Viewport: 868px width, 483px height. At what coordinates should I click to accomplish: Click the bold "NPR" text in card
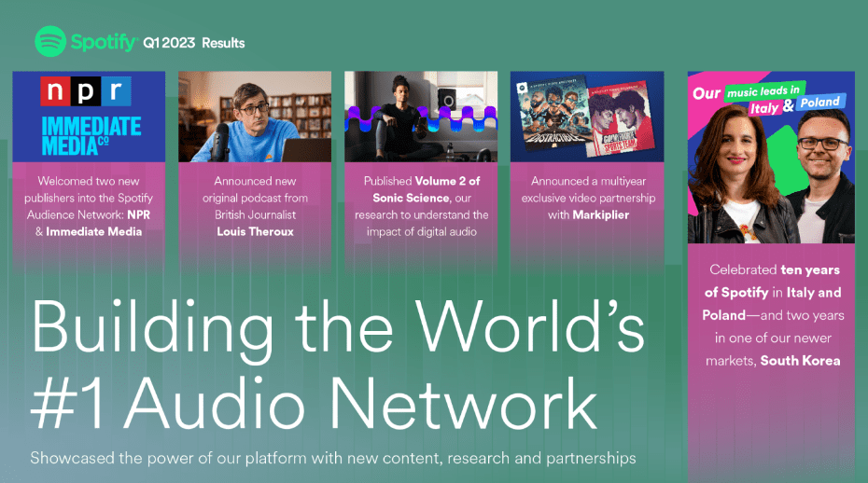point(138,214)
